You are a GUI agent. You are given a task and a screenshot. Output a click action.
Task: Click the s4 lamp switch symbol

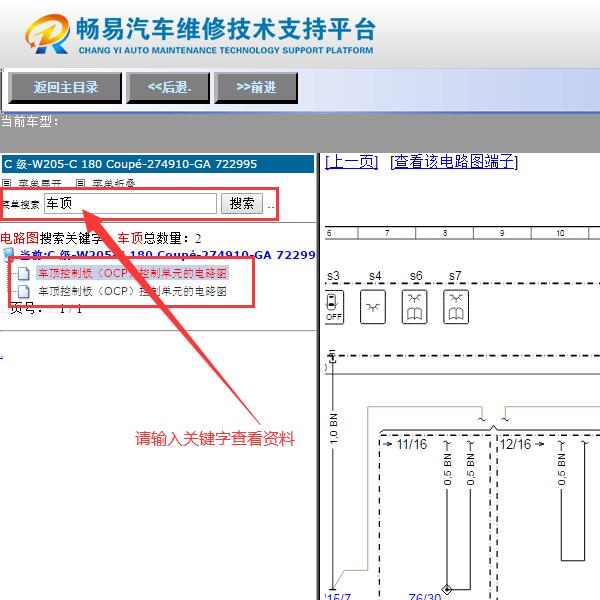point(373,307)
